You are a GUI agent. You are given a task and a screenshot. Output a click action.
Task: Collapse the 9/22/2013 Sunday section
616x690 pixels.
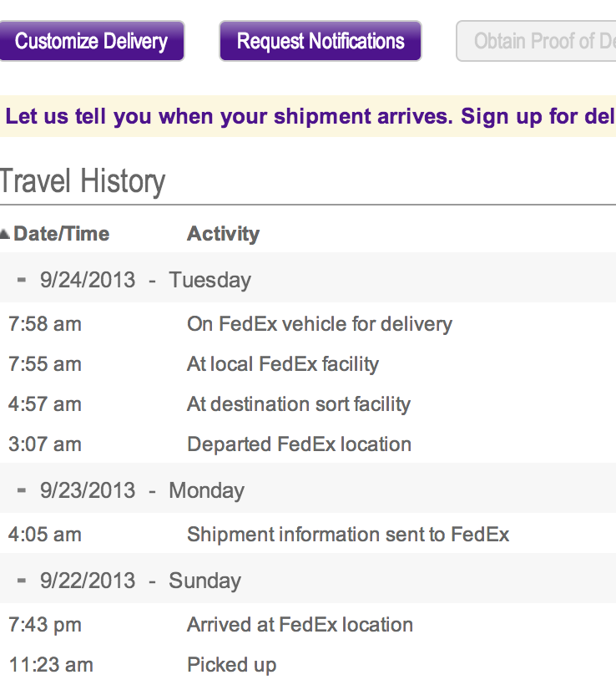point(22,580)
